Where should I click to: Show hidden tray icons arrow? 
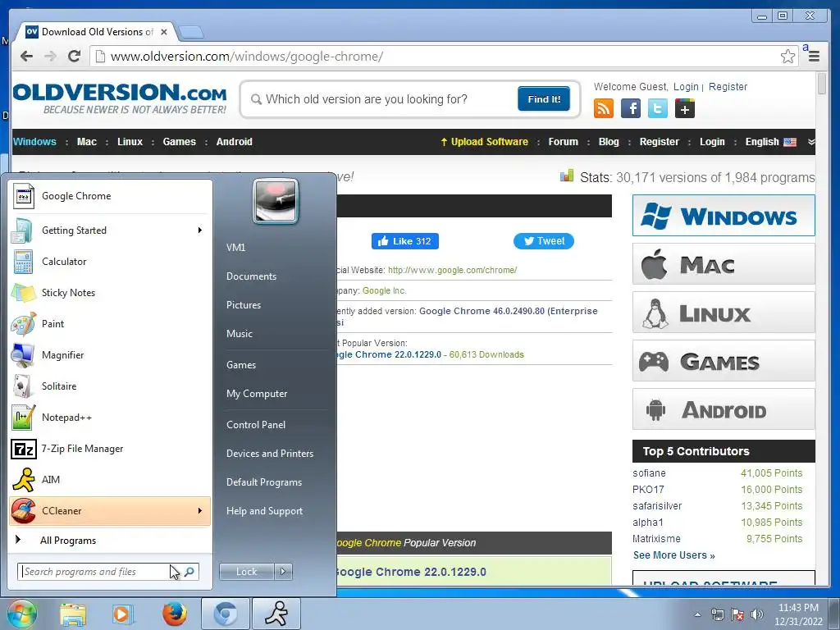coord(697,614)
